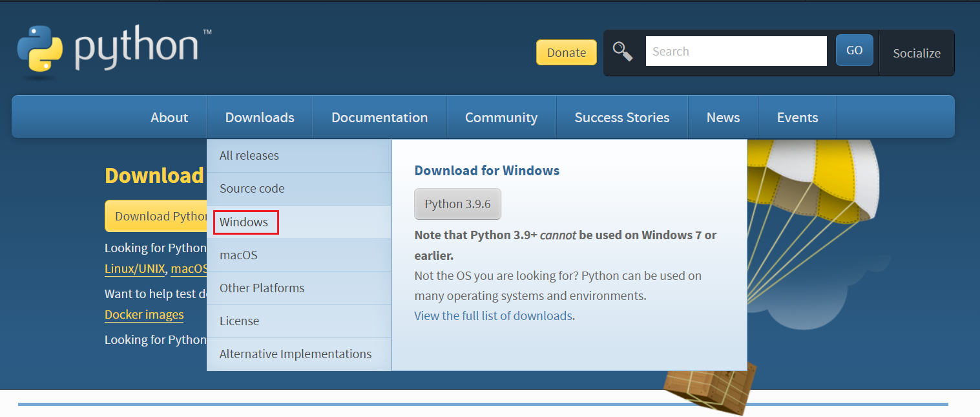This screenshot has height=417, width=980.
Task: Open the About nav menu
Action: [x=169, y=117]
